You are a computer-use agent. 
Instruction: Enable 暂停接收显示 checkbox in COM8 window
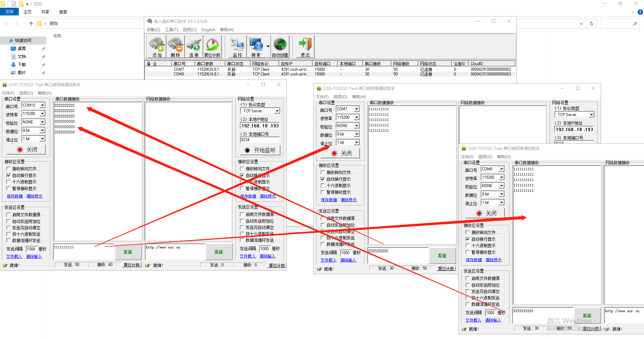[x=468, y=252]
